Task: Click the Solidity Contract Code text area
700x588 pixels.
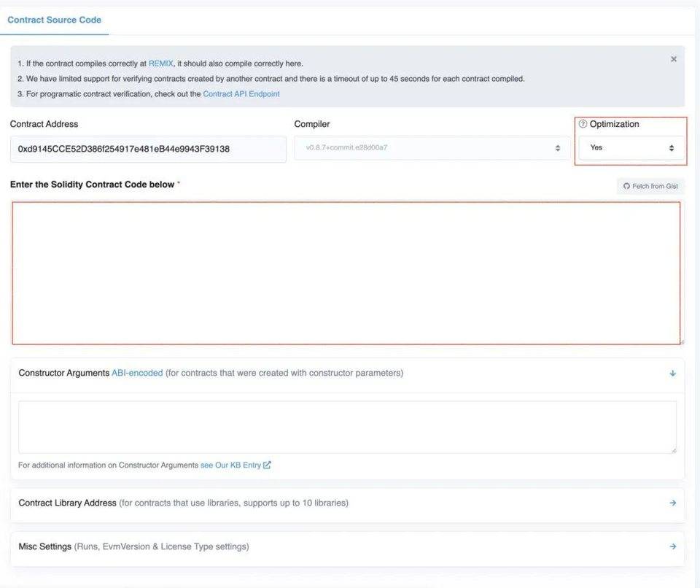Action: point(346,273)
